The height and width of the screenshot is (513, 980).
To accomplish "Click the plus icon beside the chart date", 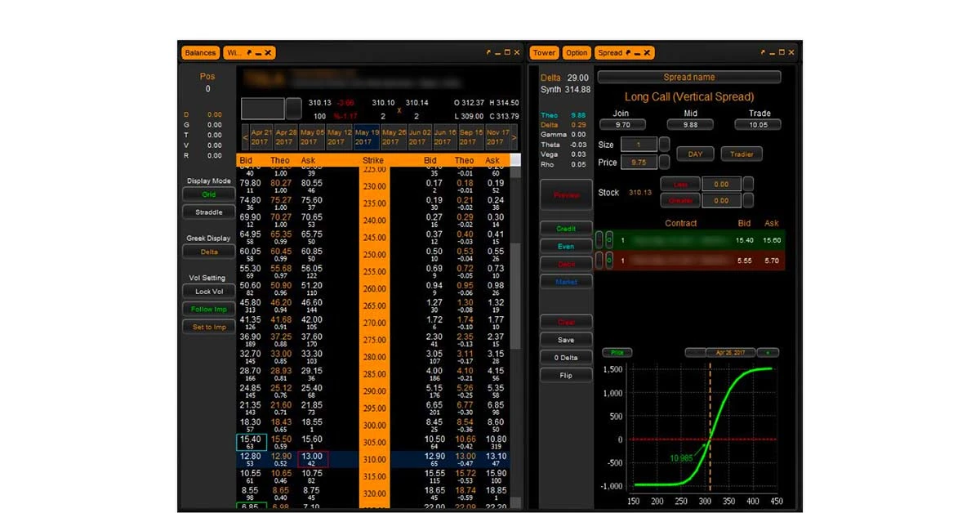I will (766, 352).
